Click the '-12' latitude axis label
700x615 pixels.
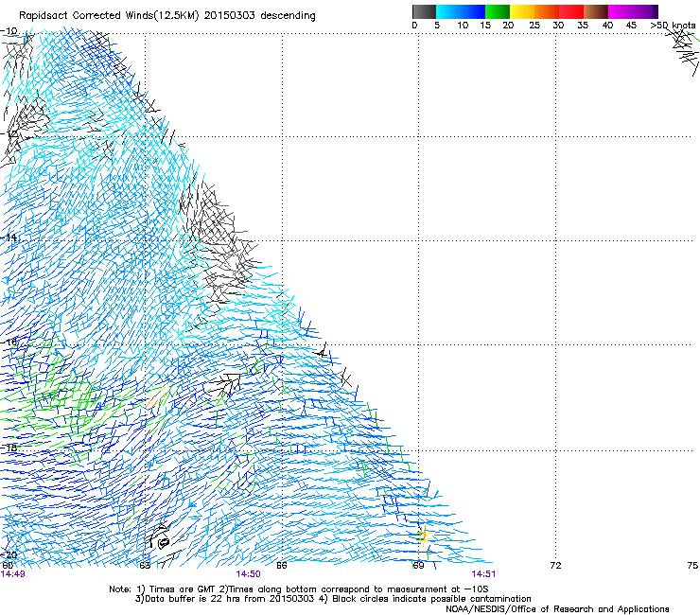(9, 133)
